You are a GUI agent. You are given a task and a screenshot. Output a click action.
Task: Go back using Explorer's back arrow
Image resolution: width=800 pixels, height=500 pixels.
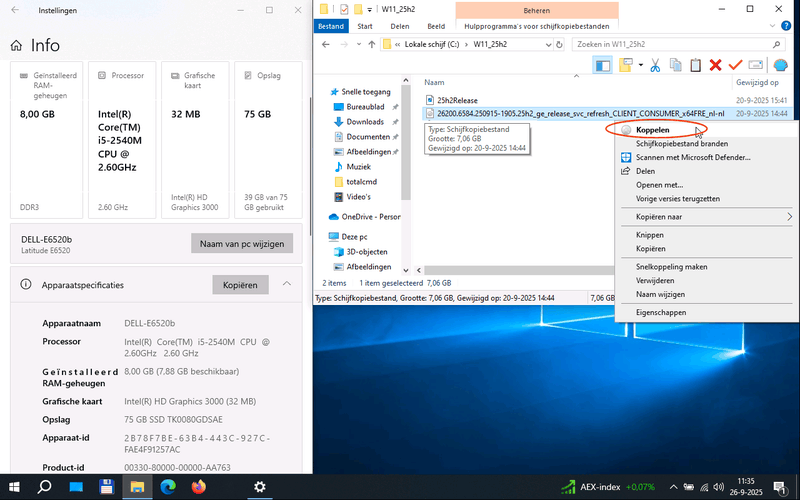pos(326,44)
